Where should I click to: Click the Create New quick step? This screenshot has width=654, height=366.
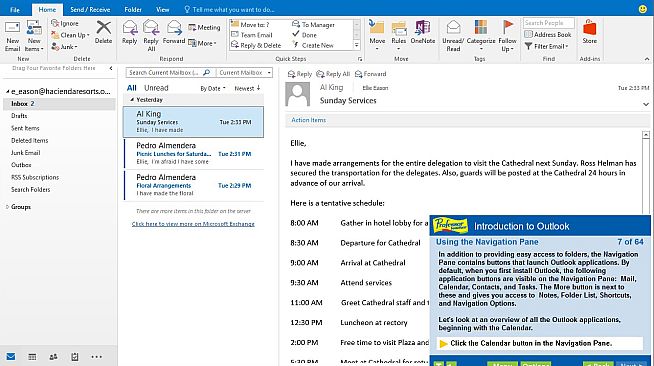click(x=313, y=45)
